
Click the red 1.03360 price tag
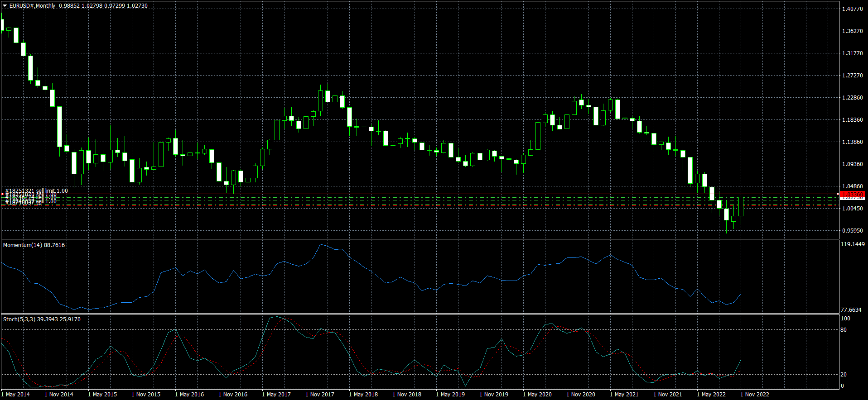(852, 194)
